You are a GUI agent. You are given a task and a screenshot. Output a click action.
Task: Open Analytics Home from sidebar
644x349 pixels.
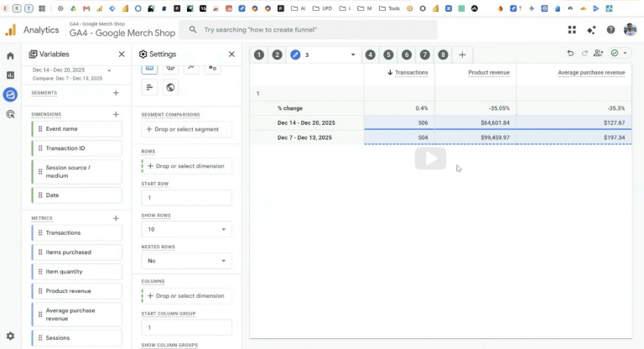click(x=10, y=55)
